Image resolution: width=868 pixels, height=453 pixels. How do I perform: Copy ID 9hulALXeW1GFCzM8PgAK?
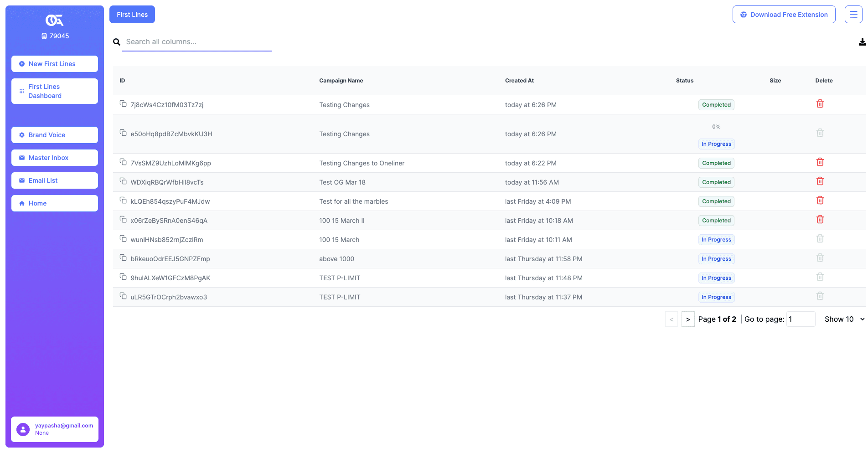pos(123,277)
